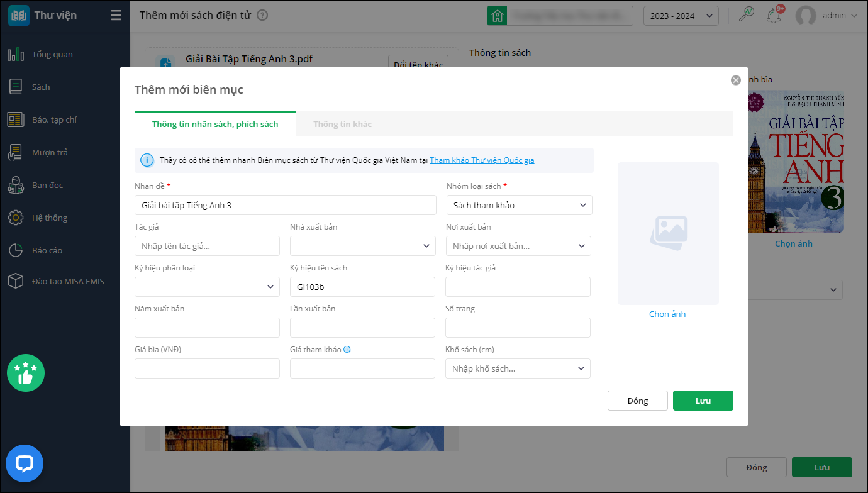Viewport: 868px width, 493px height.
Task: Select the Thông tin nhãn sách, phích sách tab
Action: pyautogui.click(x=215, y=125)
